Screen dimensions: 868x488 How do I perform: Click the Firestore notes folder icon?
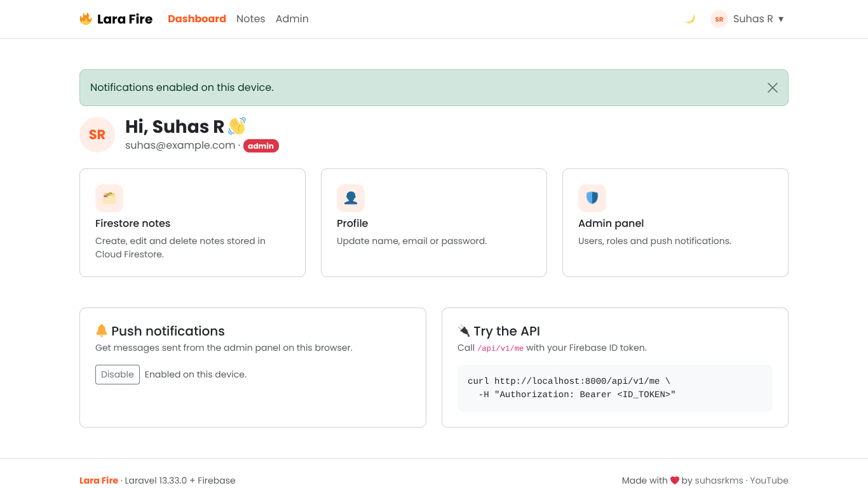pyautogui.click(x=109, y=198)
